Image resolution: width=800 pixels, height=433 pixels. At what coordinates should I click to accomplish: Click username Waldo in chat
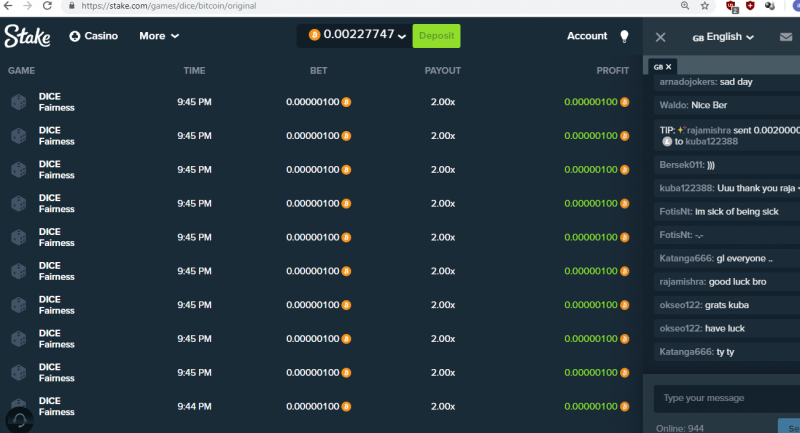click(674, 105)
